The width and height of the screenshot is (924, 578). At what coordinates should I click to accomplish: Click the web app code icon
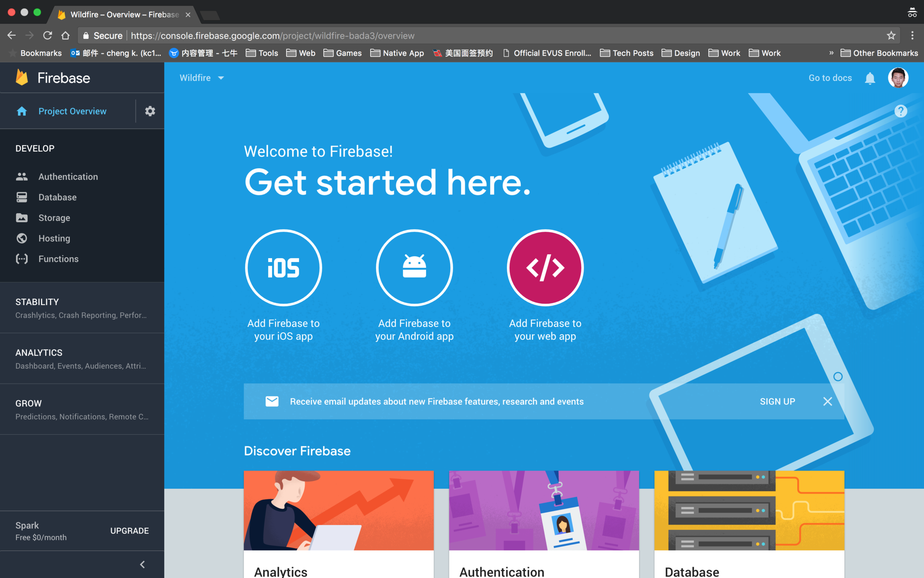545,268
